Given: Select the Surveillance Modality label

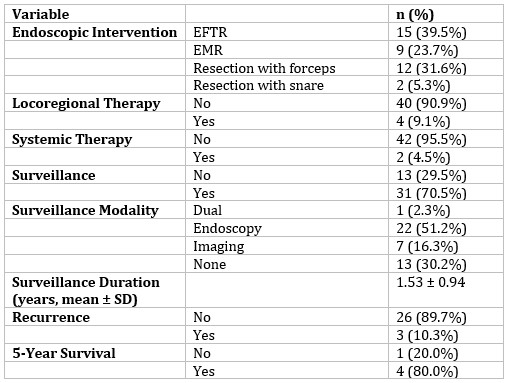Looking at the screenshot, I should point(85,211).
